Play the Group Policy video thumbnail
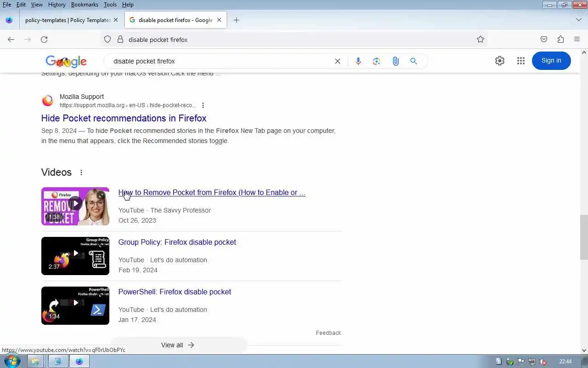 point(75,256)
